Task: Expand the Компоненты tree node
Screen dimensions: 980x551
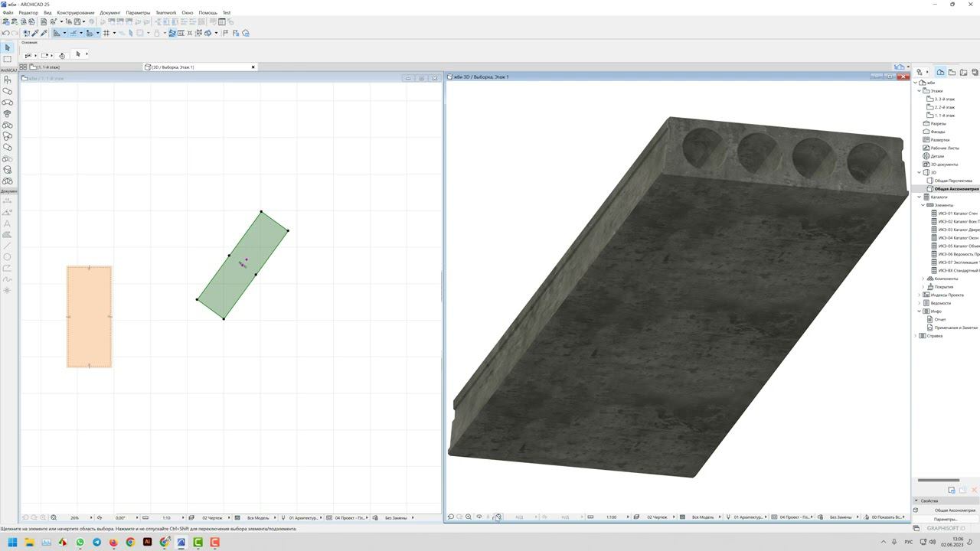Action: click(x=923, y=279)
